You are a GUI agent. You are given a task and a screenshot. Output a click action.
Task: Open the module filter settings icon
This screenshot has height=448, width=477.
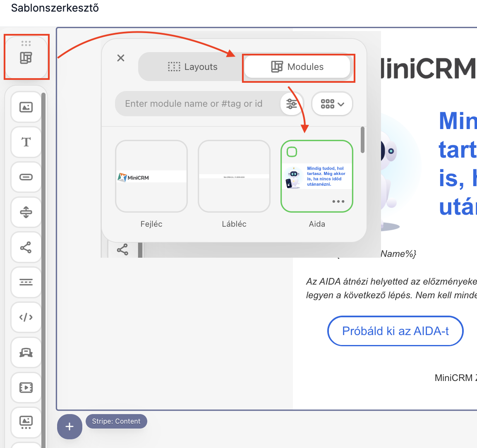[x=291, y=104]
